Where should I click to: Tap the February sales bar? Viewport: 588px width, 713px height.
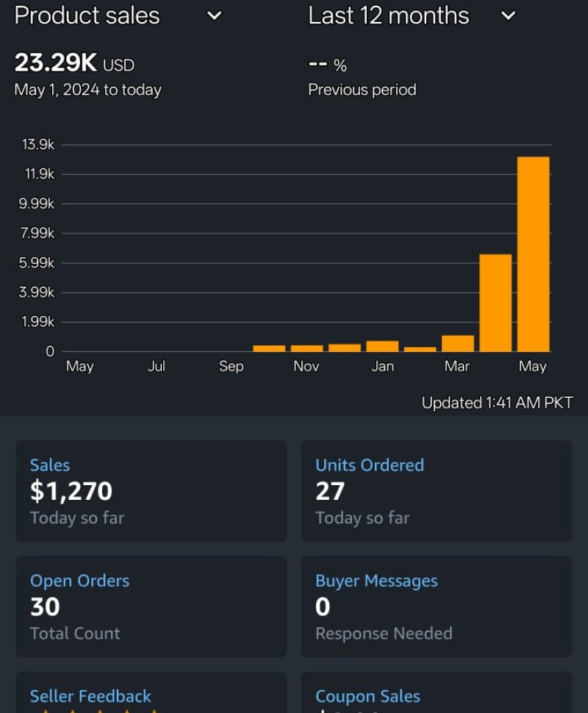[x=420, y=349]
